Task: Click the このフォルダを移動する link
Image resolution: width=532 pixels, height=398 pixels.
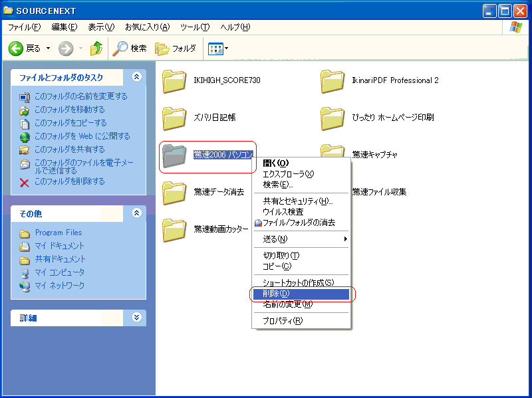Action: (70, 110)
